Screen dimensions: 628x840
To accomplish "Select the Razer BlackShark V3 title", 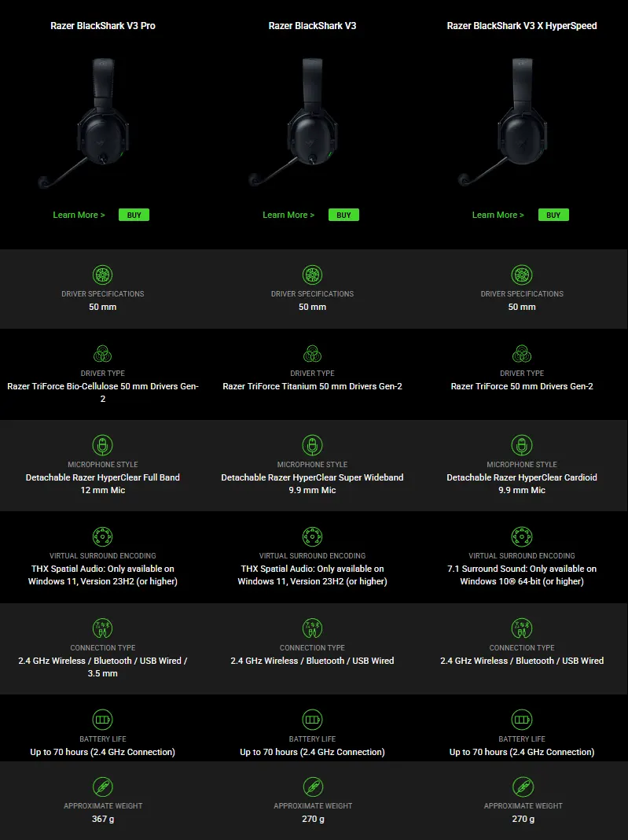I will (312, 26).
